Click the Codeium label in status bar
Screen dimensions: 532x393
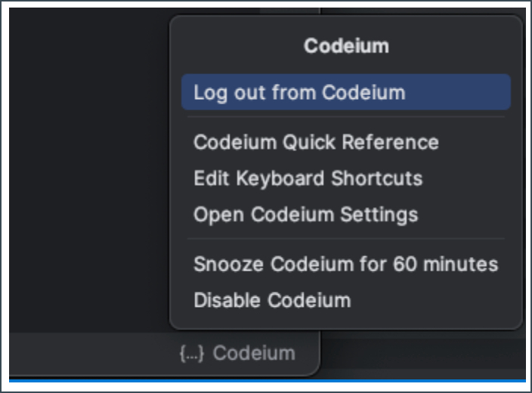[254, 353]
